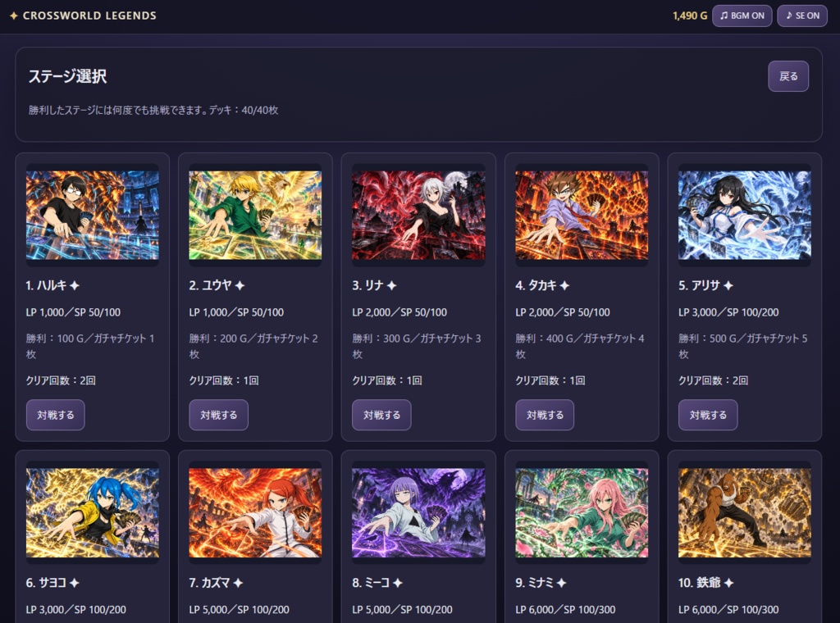
Task: Select the カズマ phoenix thumbnail
Action: 256,512
